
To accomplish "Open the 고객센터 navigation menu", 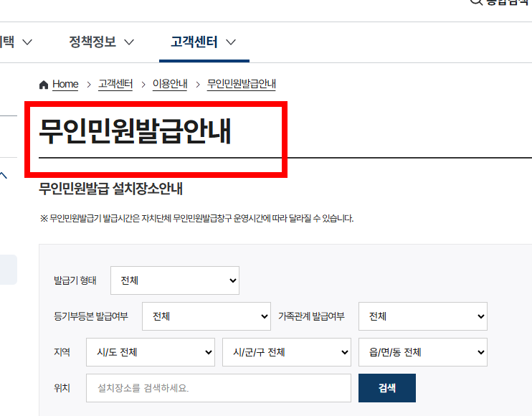I will pyautogui.click(x=194, y=42).
